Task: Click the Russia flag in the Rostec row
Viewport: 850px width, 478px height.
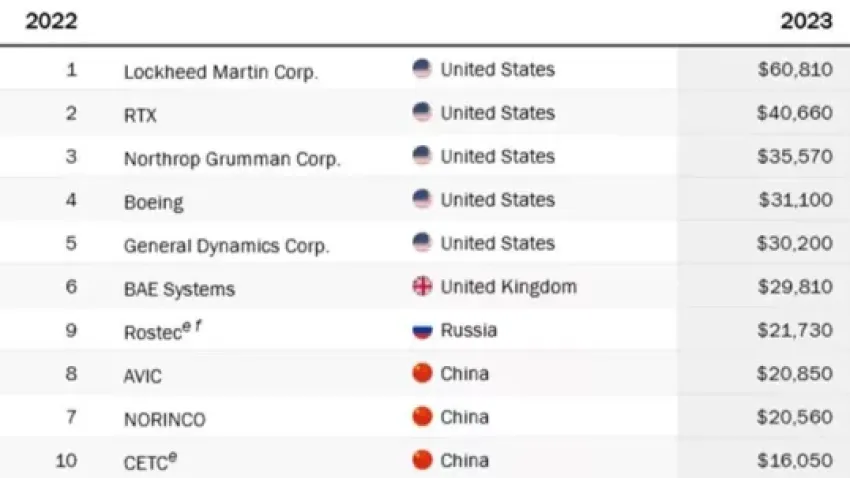Action: tap(422, 330)
